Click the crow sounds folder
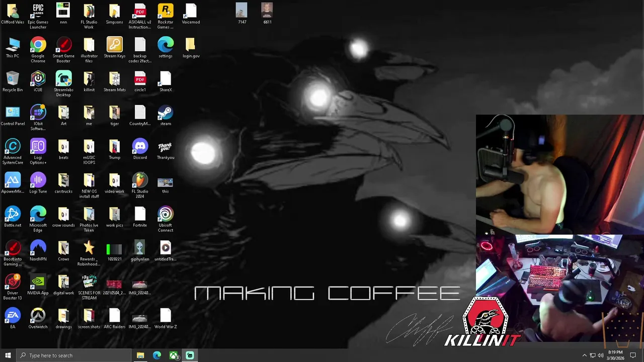The image size is (644, 362). (x=63, y=214)
